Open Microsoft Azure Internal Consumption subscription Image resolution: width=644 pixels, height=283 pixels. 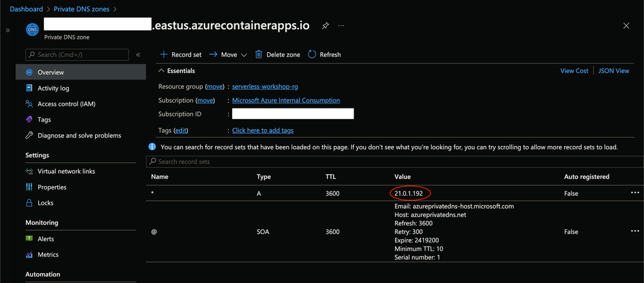286,100
